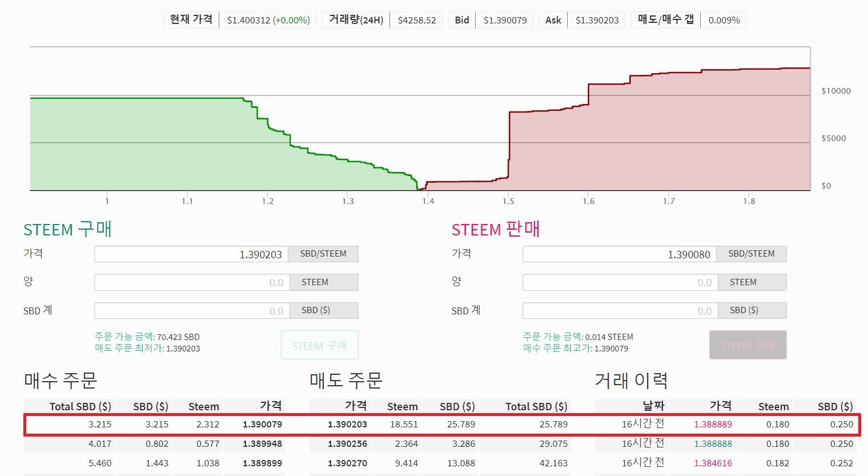The height and width of the screenshot is (476, 868).
Task: Click trade history price 1.388889
Action: (x=713, y=425)
